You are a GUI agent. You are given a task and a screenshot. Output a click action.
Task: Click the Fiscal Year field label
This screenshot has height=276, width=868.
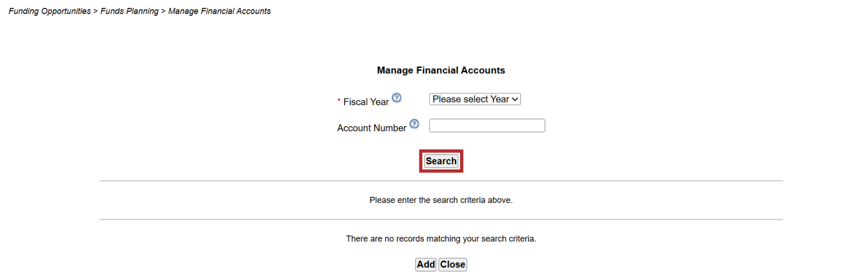coord(366,102)
